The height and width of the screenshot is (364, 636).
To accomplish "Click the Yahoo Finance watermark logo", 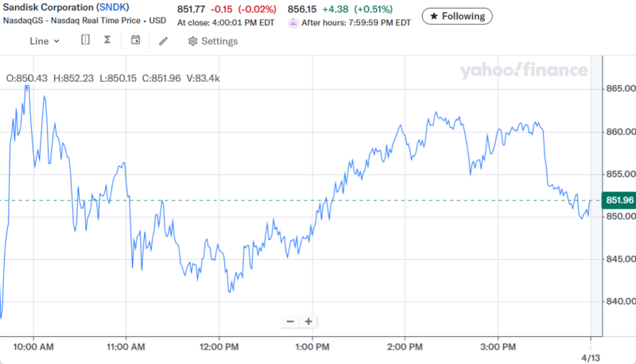I will click(x=522, y=72).
